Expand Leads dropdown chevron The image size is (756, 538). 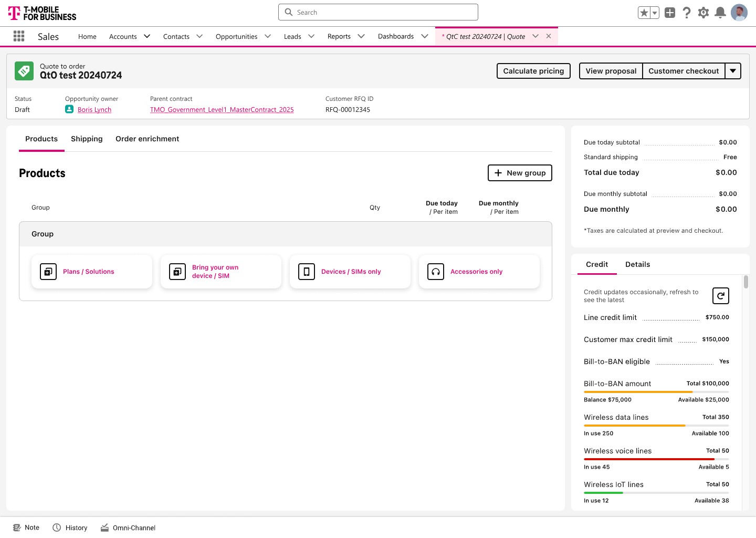pyautogui.click(x=311, y=36)
